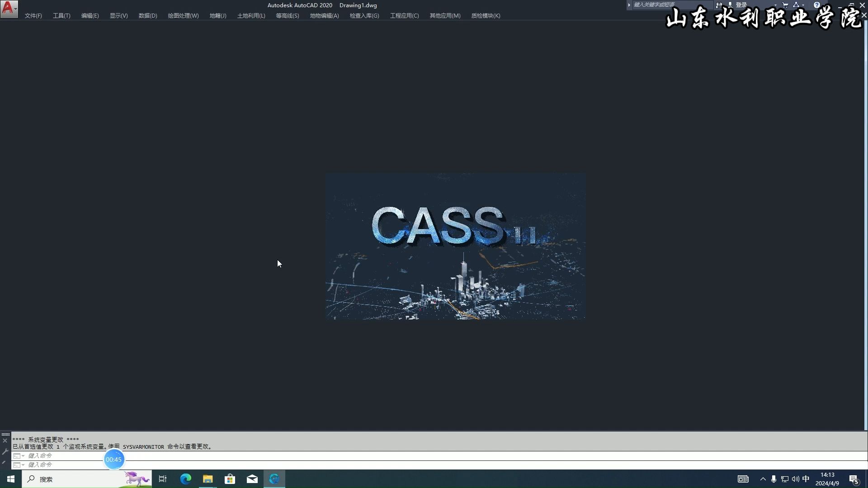Image resolution: width=868 pixels, height=488 pixels.
Task: Expand the dropdown arrow next to 登录
Action: (x=775, y=5)
